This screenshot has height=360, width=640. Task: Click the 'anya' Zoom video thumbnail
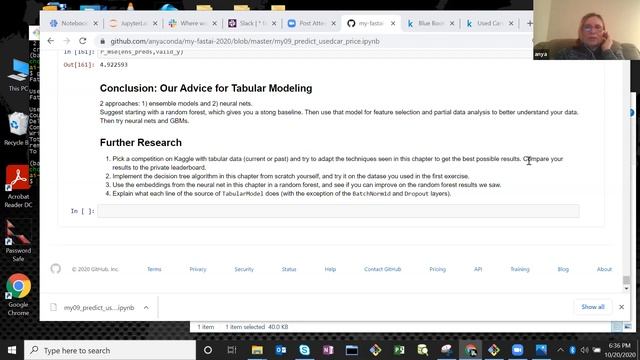587,30
